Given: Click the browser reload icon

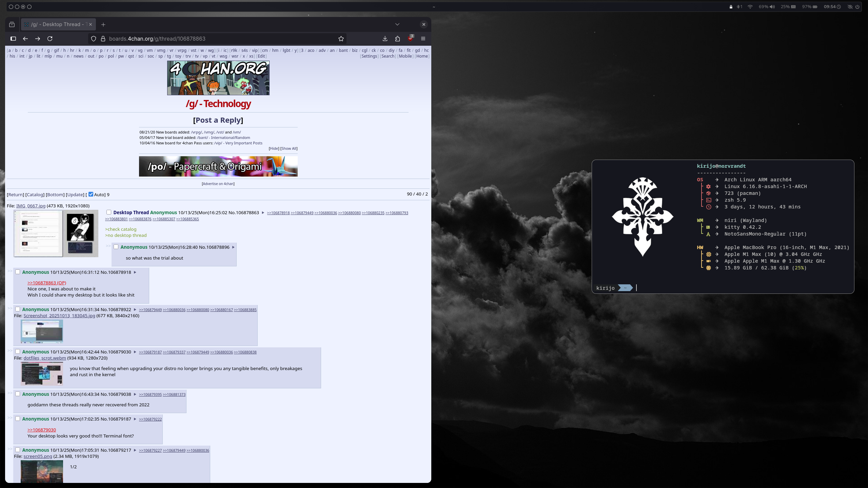Looking at the screenshot, I should click(x=50, y=39).
